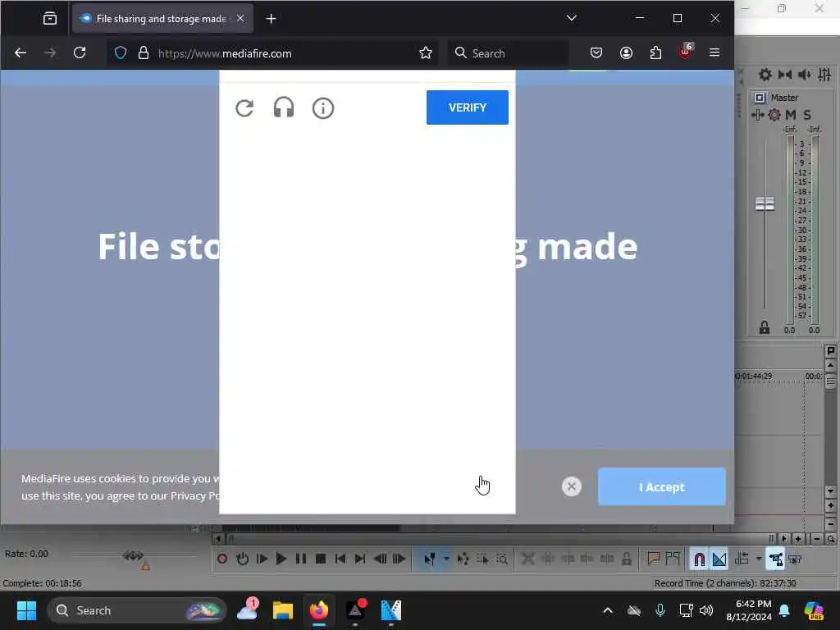Screen dimensions: 840x630
Task: Open the Save to Pocket icon
Action: (x=596, y=53)
